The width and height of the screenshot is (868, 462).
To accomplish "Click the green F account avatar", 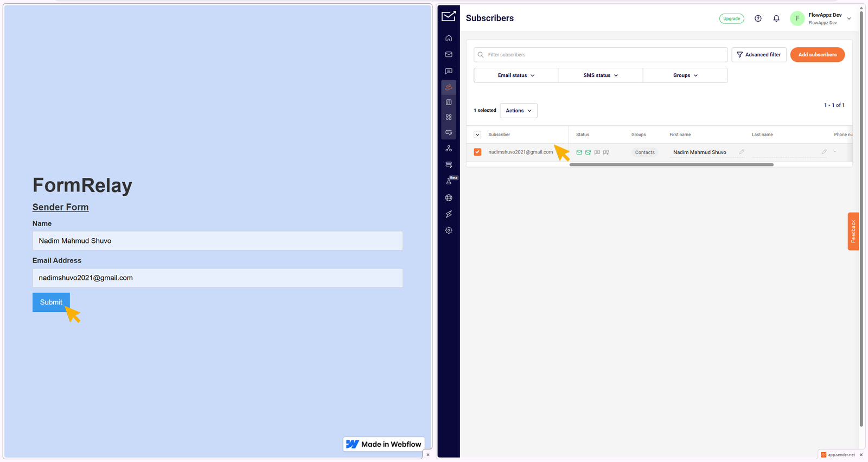I will (797, 18).
